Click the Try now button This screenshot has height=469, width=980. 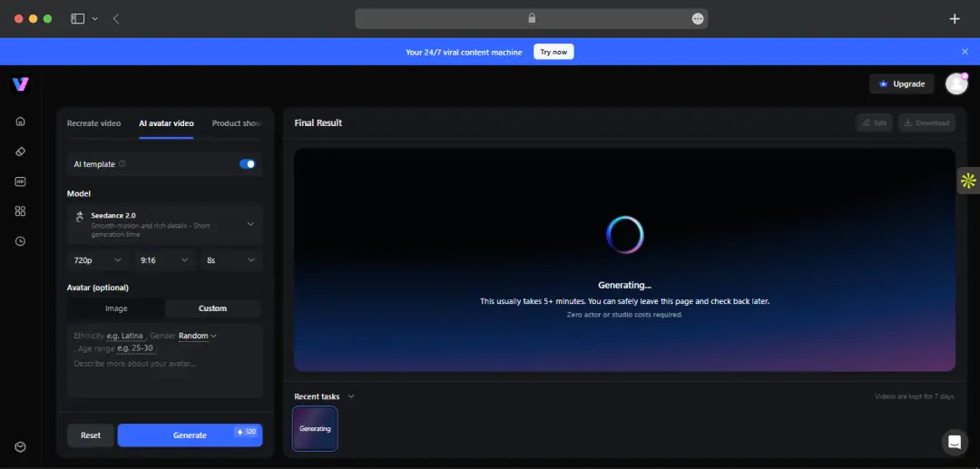(x=554, y=52)
